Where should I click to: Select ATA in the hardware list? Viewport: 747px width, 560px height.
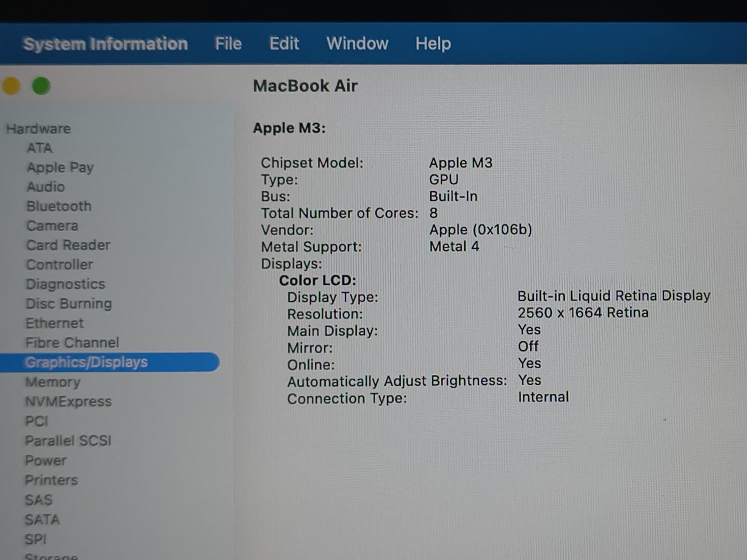click(x=39, y=148)
